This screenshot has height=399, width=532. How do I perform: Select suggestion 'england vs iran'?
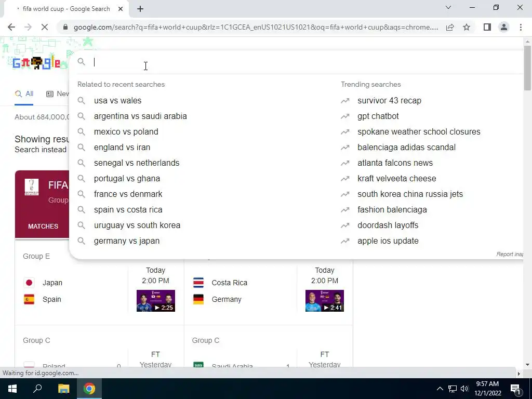122,147
